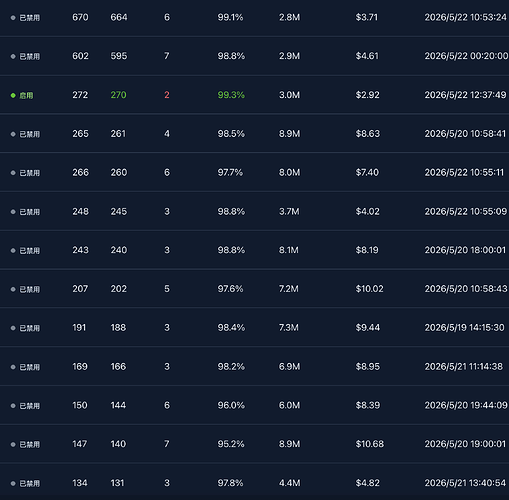Click the total count 265
This screenshot has height=500, width=509.
pos(80,134)
